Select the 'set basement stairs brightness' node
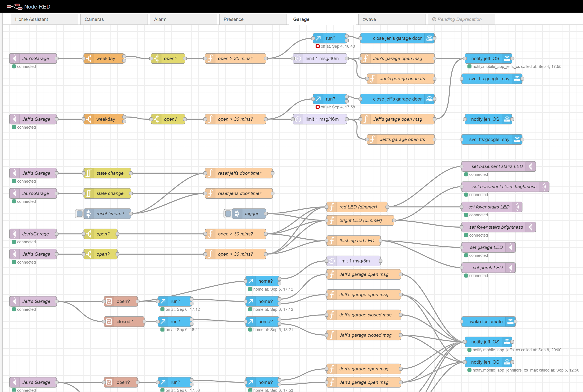Image resolution: width=583 pixels, height=392 pixels. 504,186
